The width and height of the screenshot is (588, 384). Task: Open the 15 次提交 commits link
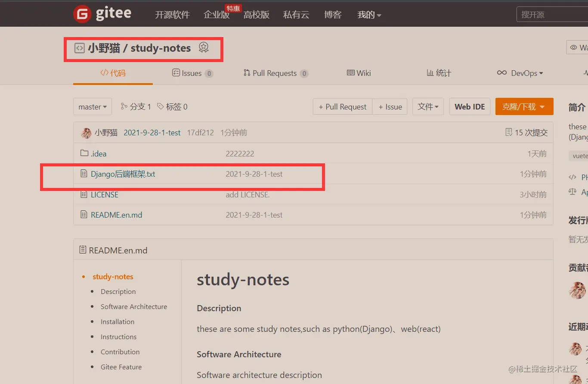click(531, 132)
